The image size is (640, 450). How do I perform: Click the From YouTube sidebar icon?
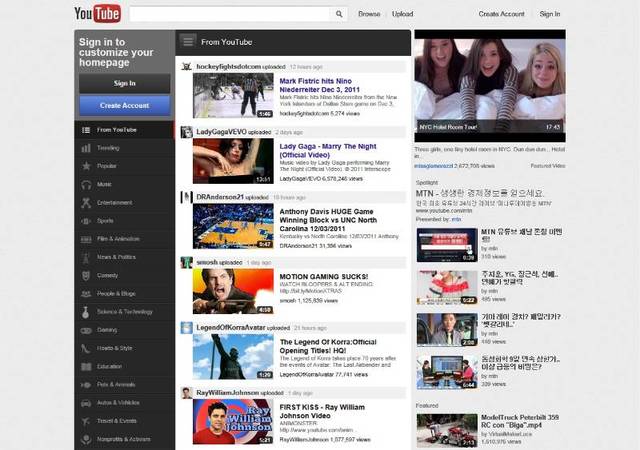[x=86, y=130]
